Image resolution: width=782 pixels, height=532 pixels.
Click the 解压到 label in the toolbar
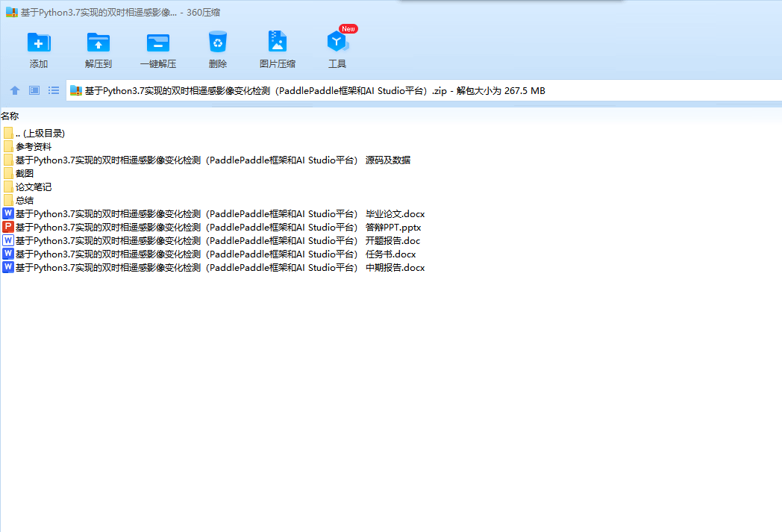(98, 64)
